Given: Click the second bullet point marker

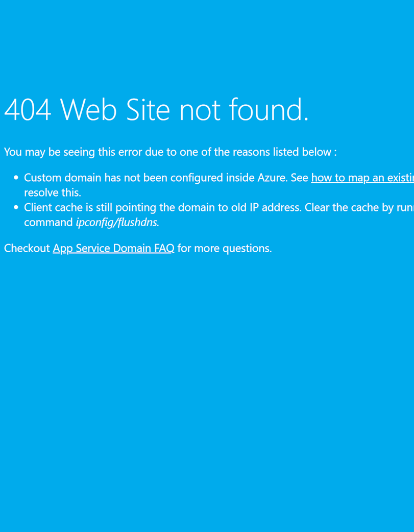Looking at the screenshot, I should tap(16, 207).
